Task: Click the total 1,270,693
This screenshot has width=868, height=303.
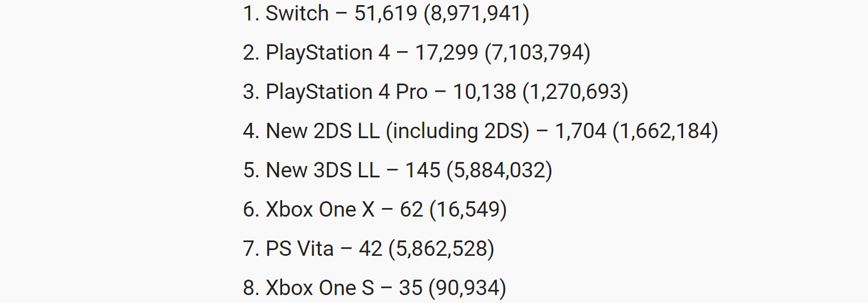Action: (576, 92)
